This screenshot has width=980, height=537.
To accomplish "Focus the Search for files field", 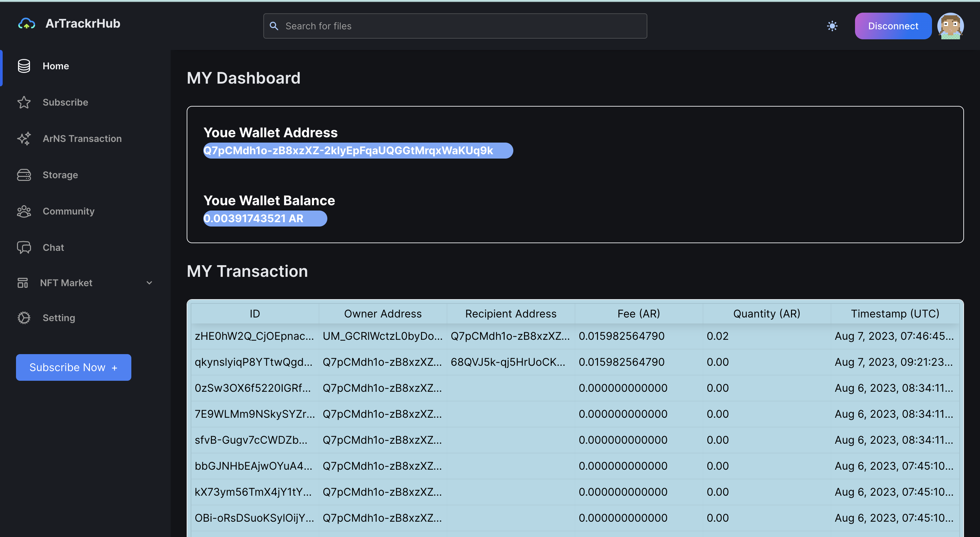I will point(455,26).
